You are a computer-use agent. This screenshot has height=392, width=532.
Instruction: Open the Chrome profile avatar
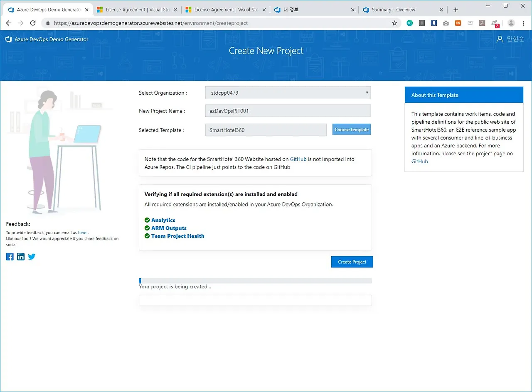511,23
